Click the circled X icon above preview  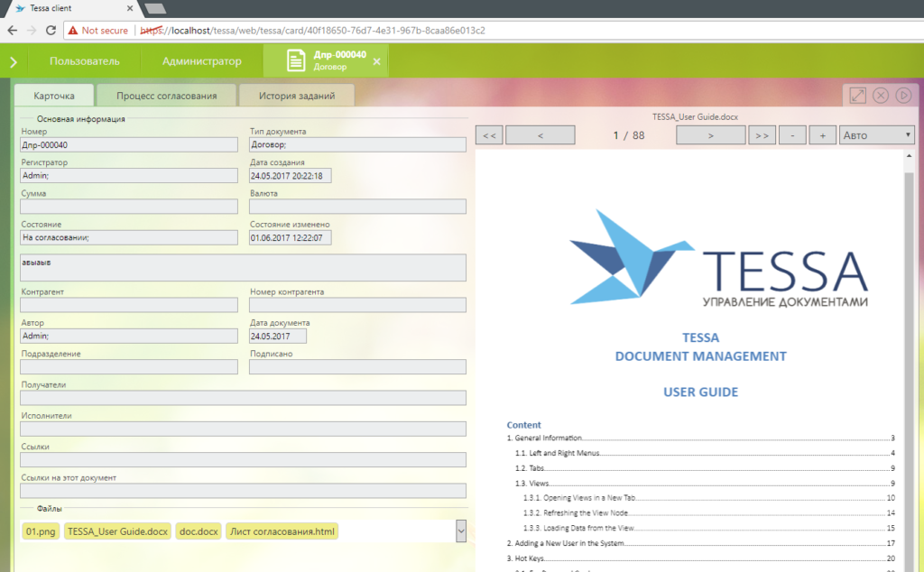pos(881,96)
